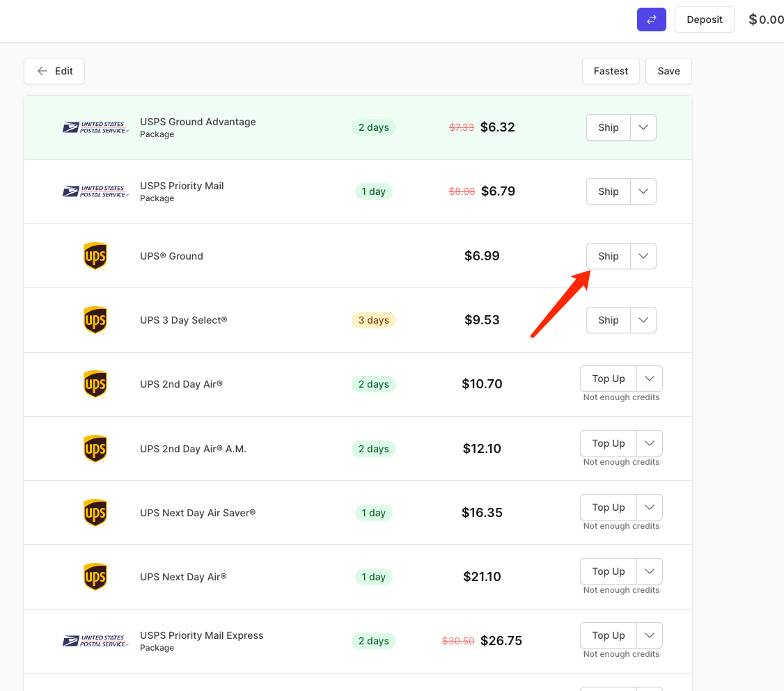The width and height of the screenshot is (784, 691).
Task: Expand the dropdown next to USPS Ground Advantage Ship
Action: click(643, 127)
